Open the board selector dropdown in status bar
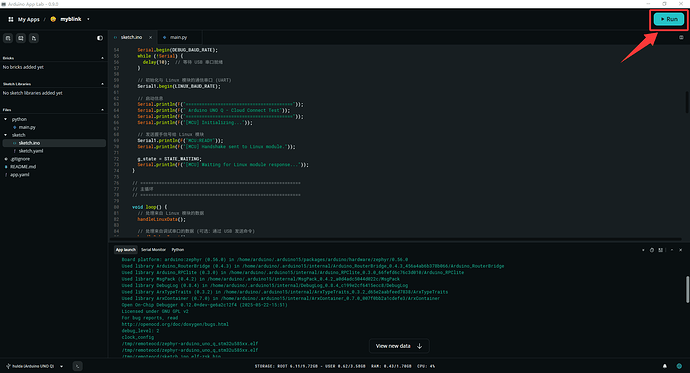The width and height of the screenshot is (690, 373). click(x=62, y=366)
